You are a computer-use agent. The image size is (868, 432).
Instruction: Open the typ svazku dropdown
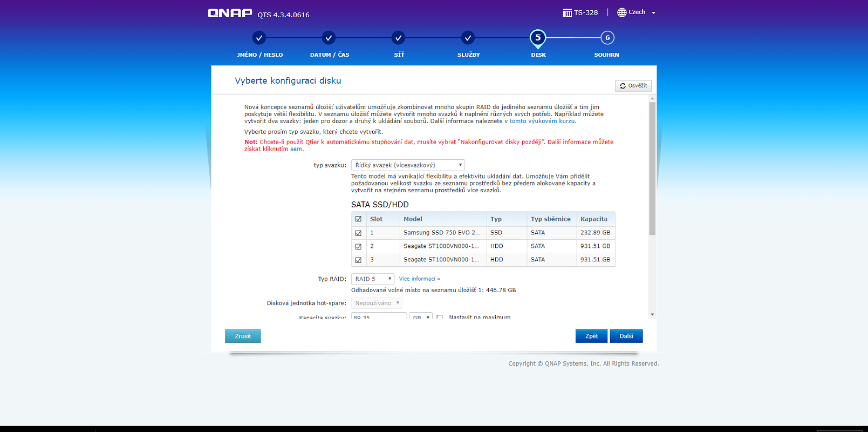408,165
